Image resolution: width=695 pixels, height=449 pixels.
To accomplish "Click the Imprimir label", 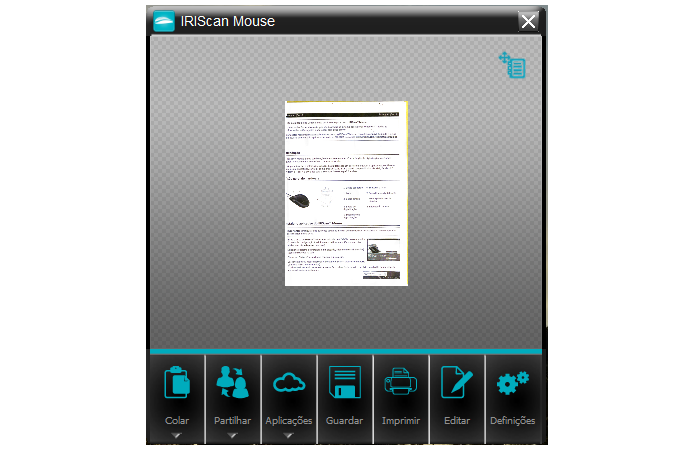I will click(401, 421).
